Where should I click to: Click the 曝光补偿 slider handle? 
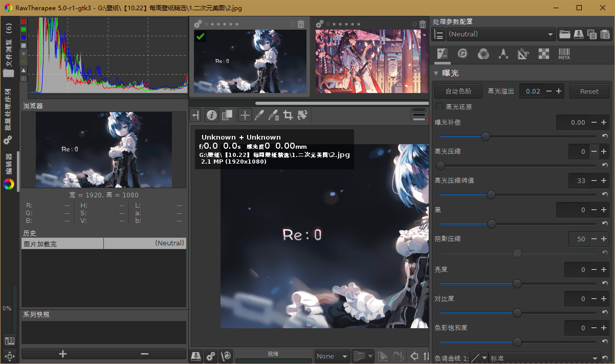tap(486, 136)
